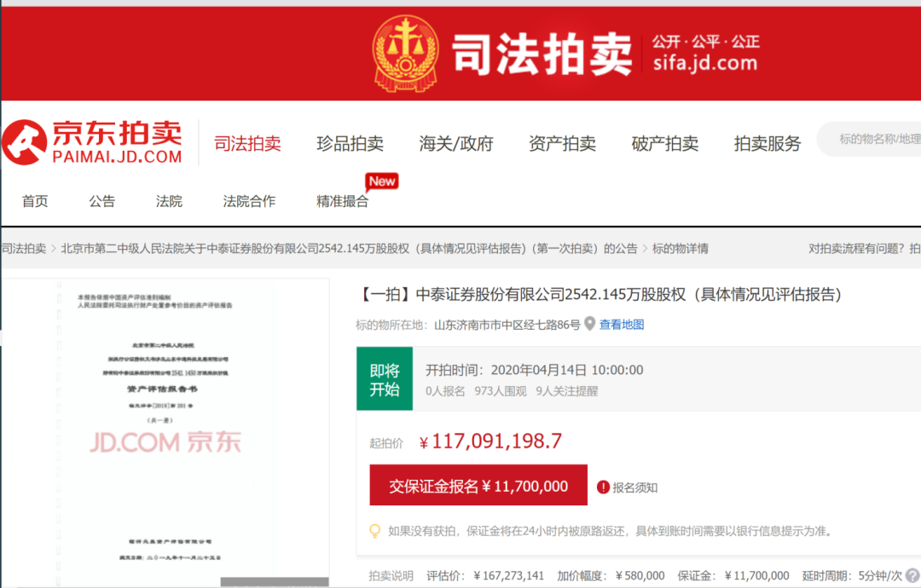Click the New badge above 精准撮合

pos(382,182)
